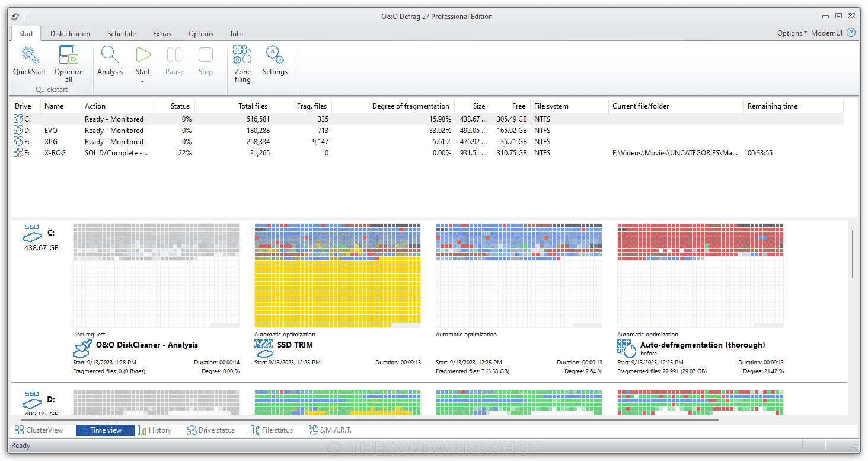Open the S.M.A.R.T. view tab
The image size is (868, 461).
[330, 430]
